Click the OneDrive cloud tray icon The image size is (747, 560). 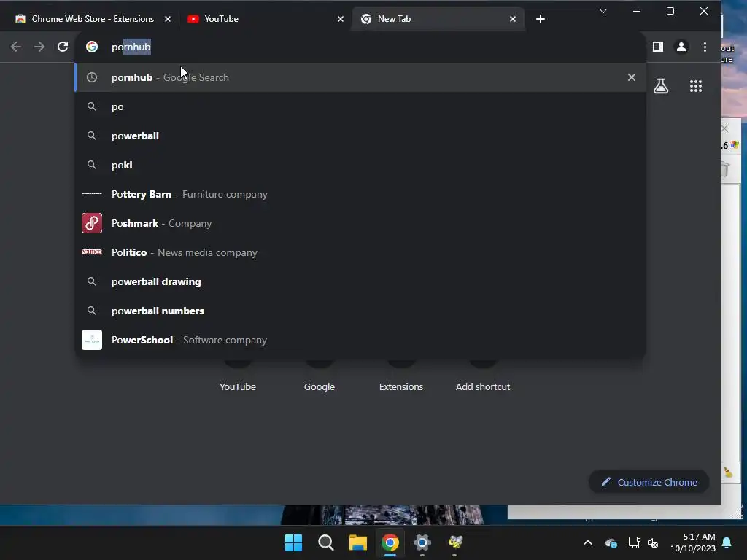611,542
